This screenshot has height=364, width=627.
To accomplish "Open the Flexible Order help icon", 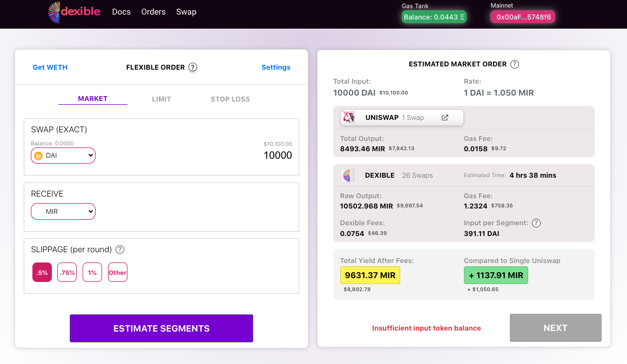I will click(193, 67).
